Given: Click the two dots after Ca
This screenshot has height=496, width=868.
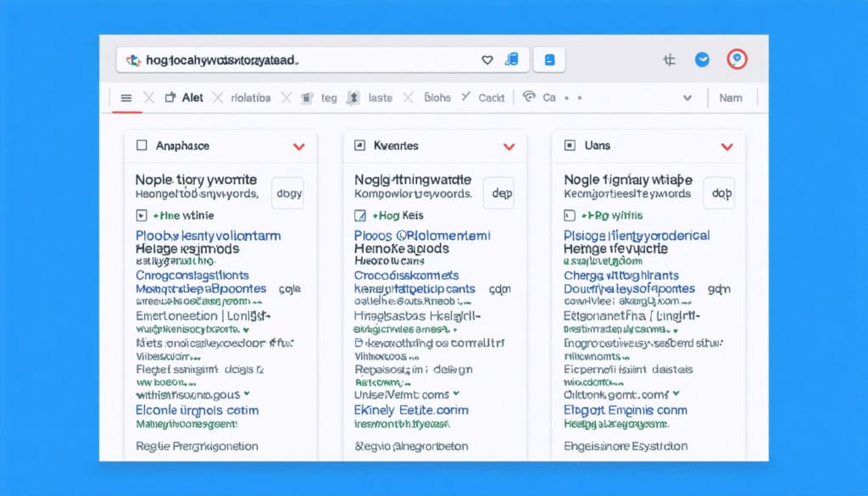Looking at the screenshot, I should 573,98.
